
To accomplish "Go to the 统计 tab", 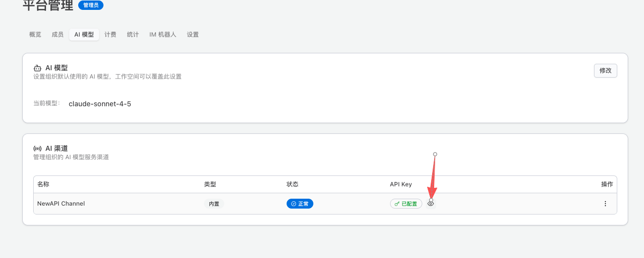I will [133, 35].
